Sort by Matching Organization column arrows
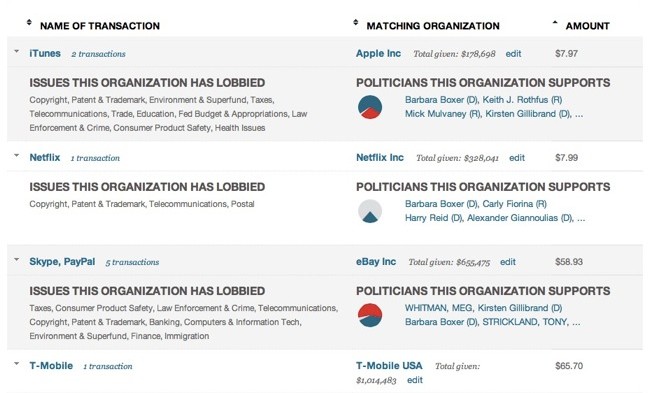The height and width of the screenshot is (393, 650). 356,22
